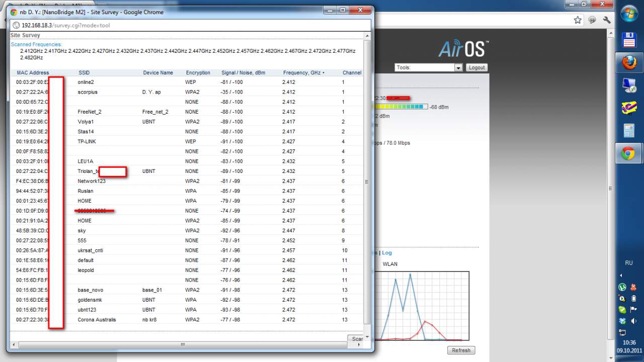
Task: Click the Refresh button below the graph
Action: coord(461,350)
